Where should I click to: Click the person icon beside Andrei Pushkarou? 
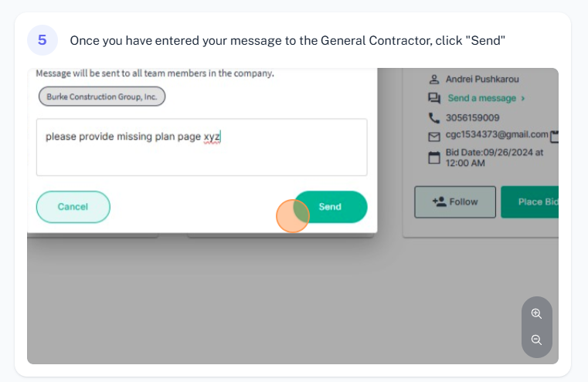434,79
